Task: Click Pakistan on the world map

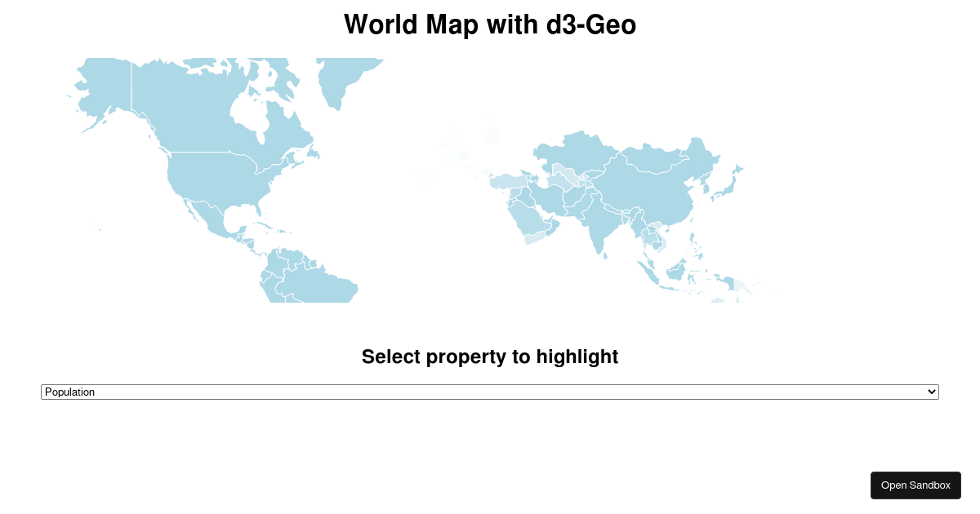Action: click(577, 204)
